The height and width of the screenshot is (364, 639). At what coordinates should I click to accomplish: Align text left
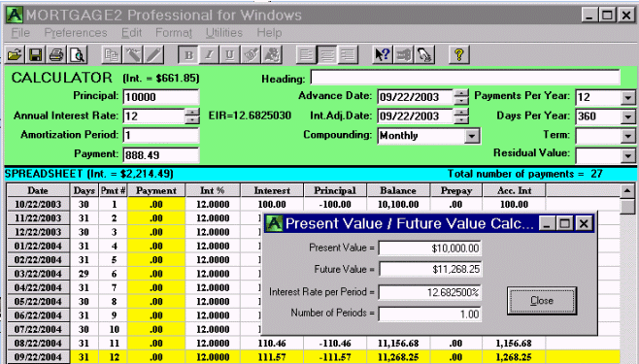click(306, 54)
